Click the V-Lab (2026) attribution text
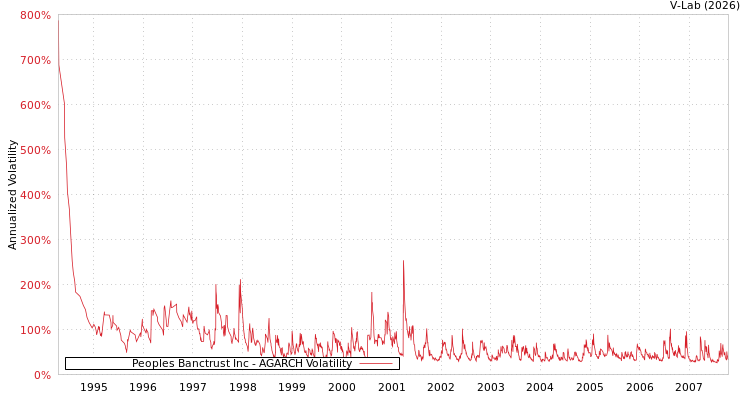 pos(705,5)
